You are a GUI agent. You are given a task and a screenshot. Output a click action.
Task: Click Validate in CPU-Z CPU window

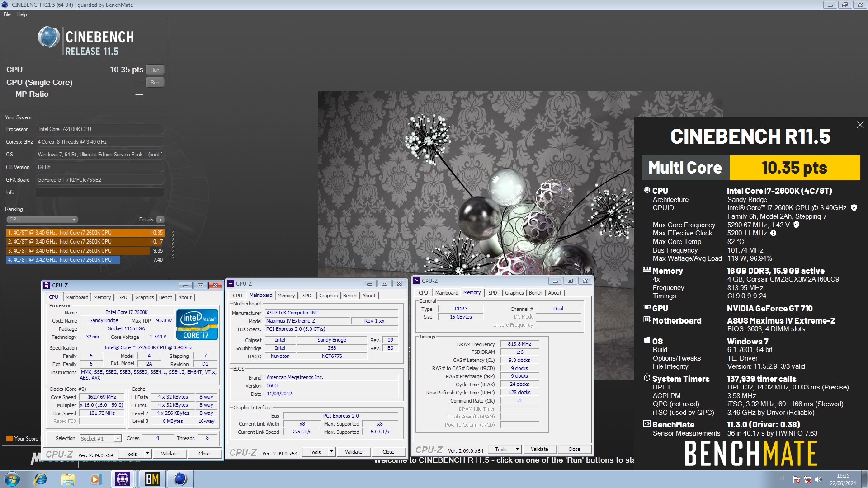[x=170, y=454]
